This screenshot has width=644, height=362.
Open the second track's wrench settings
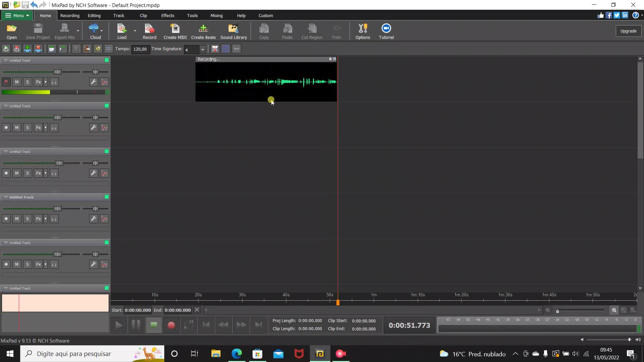point(94,127)
